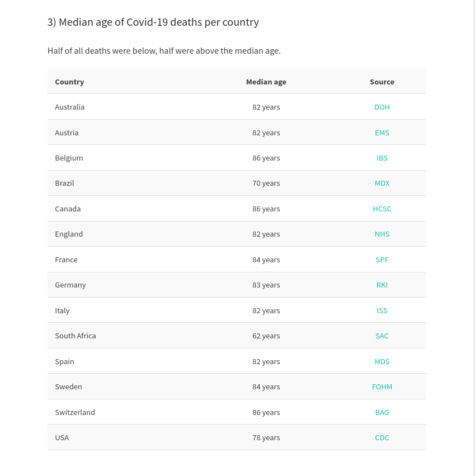Screen dimensions: 475x476
Task: Open the SAC link for South Africa
Action: (x=382, y=336)
